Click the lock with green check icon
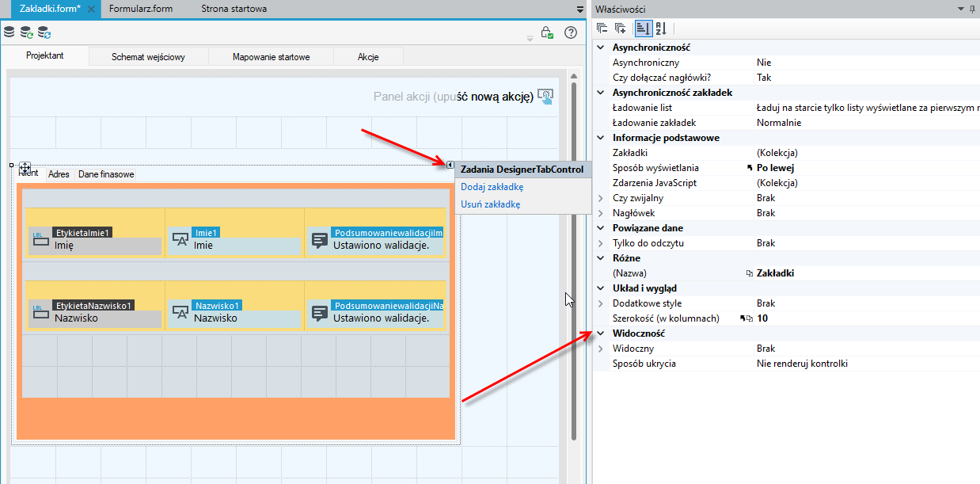Image resolution: width=980 pixels, height=484 pixels. tap(546, 32)
